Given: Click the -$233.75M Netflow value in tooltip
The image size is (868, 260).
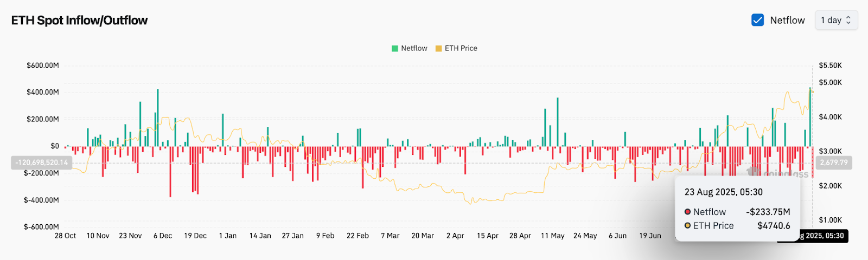Looking at the screenshot, I should point(768,212).
